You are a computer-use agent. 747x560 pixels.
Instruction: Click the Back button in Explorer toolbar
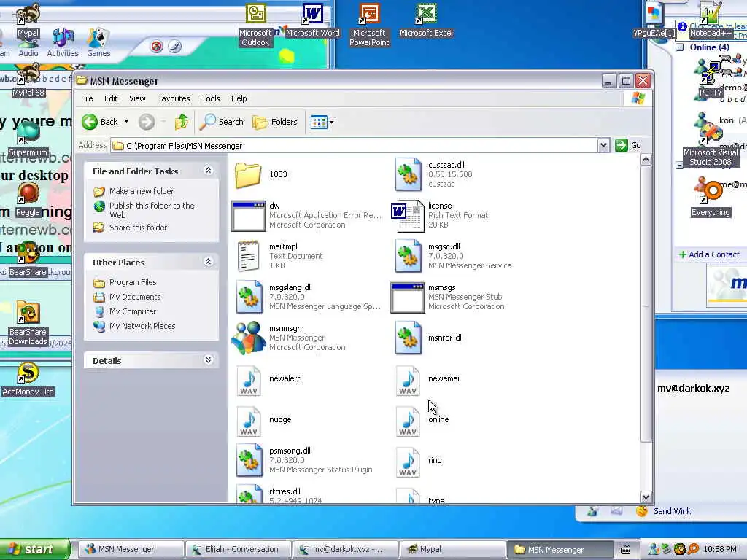pos(99,122)
